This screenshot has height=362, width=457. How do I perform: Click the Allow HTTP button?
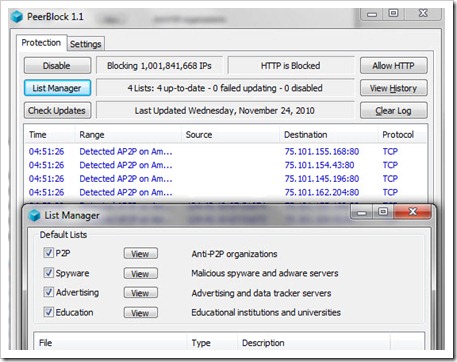[393, 66]
